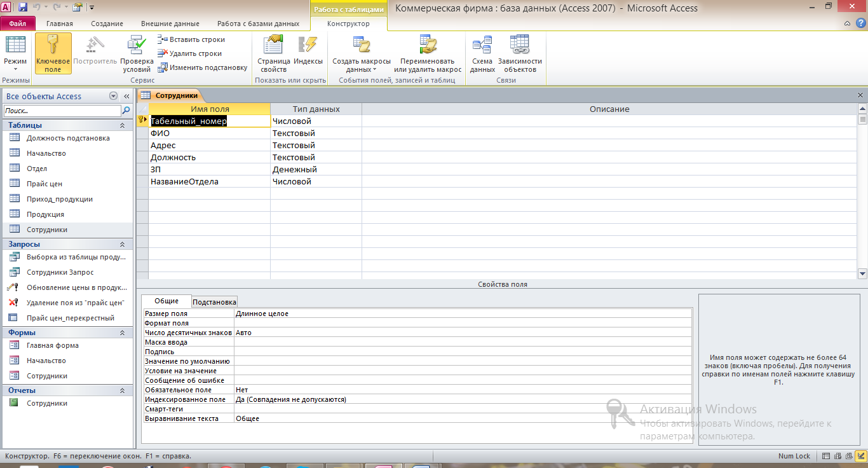The image size is (868, 468).
Task: Click the Маска ввода property field
Action: (463, 342)
